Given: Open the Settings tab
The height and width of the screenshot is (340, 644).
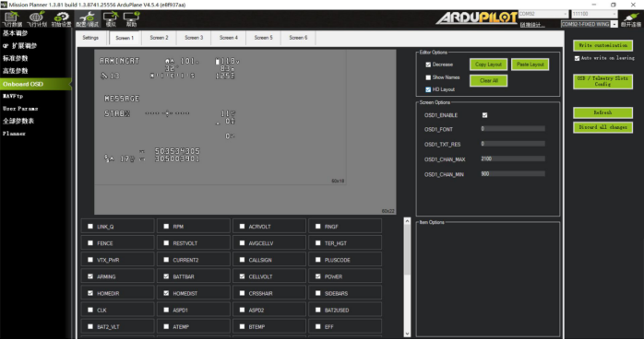Looking at the screenshot, I should point(90,38).
